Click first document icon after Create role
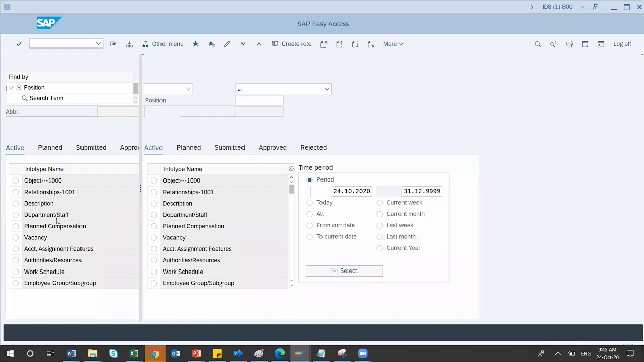 click(x=324, y=44)
